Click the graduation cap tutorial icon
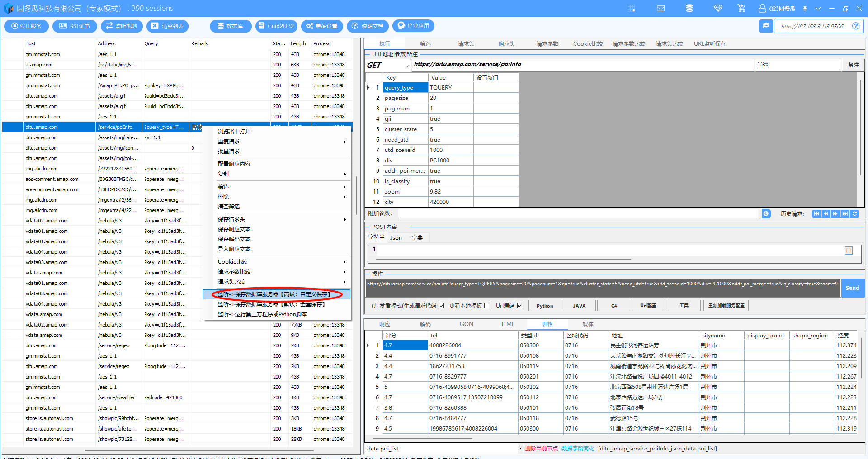 766,26
